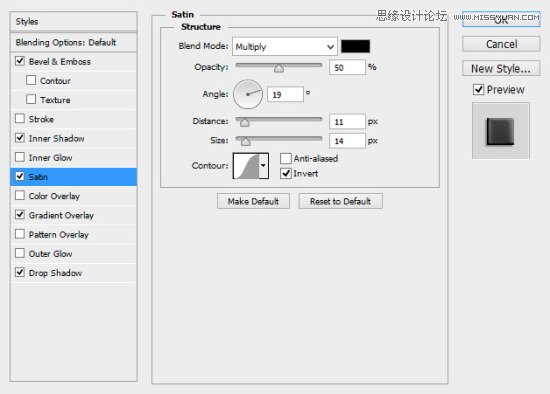This screenshot has width=550, height=394.
Task: Open the Bevel & Emboss settings row
Action: 74,61
